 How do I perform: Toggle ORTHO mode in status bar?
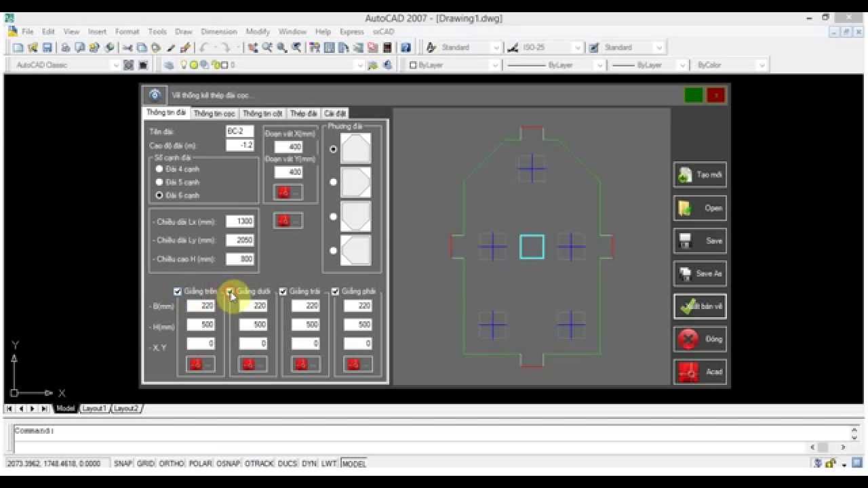(x=172, y=464)
